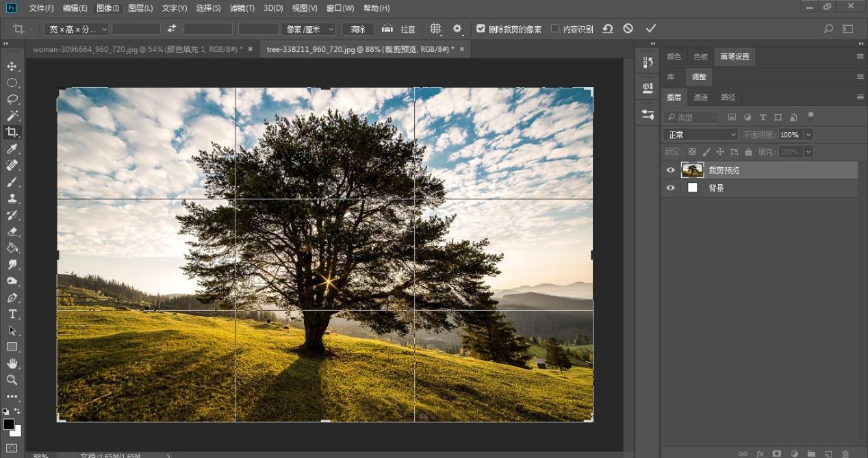Image resolution: width=868 pixels, height=458 pixels.
Task: Open the 宽 x 高 x 分 ratio preset dropdown
Action: [76, 29]
